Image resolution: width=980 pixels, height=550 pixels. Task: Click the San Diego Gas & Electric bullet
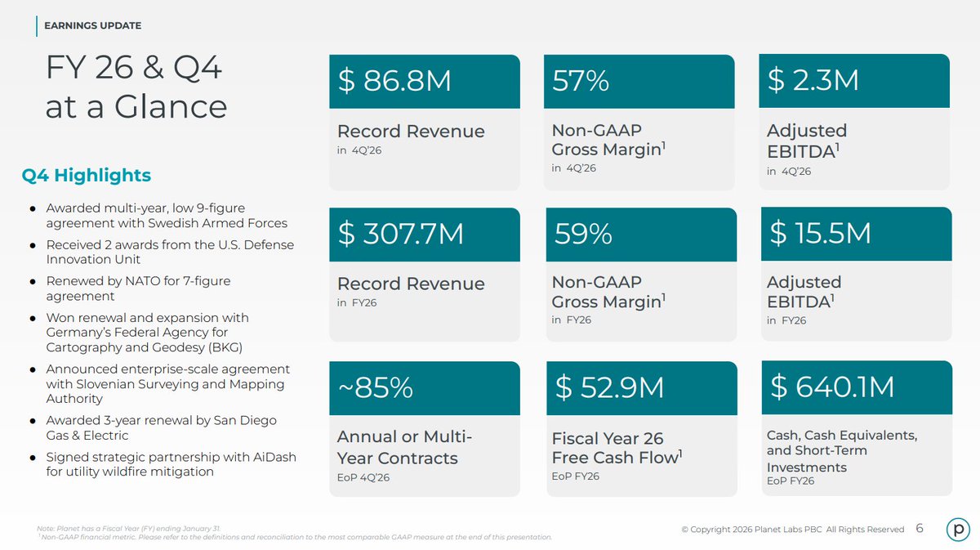(161, 428)
